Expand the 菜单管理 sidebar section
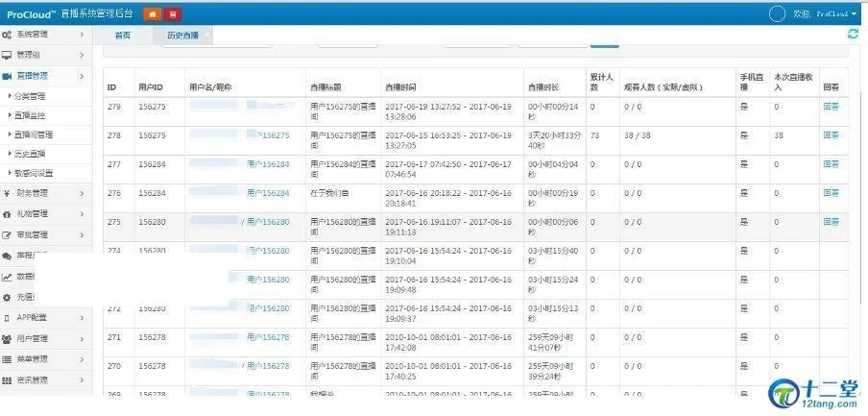This screenshot has height=416, width=868. [x=48, y=359]
